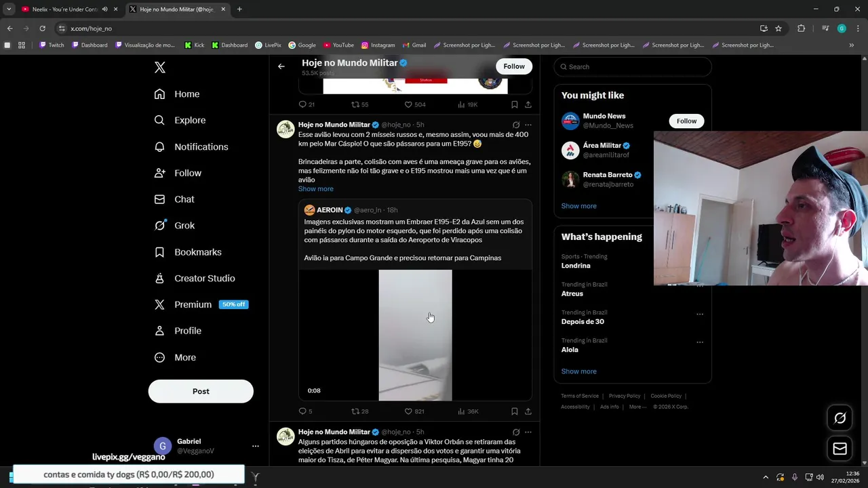Bookmark this page with star icon
Screen dimensions: 868x488
[778, 28]
